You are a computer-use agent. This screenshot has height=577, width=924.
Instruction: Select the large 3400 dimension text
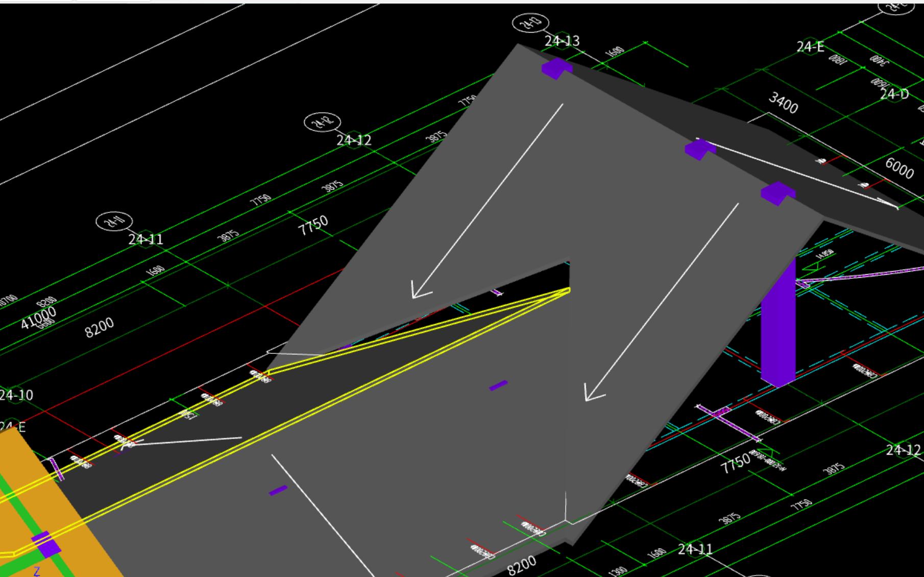tap(784, 103)
